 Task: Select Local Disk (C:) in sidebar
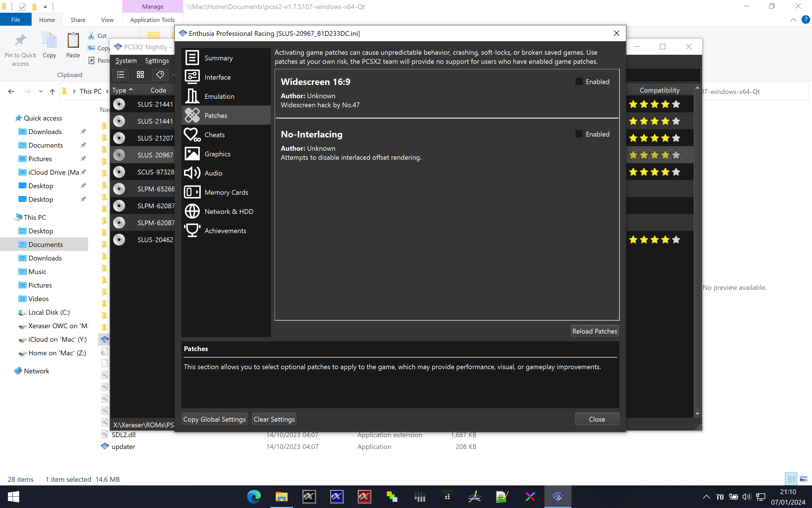pos(49,312)
